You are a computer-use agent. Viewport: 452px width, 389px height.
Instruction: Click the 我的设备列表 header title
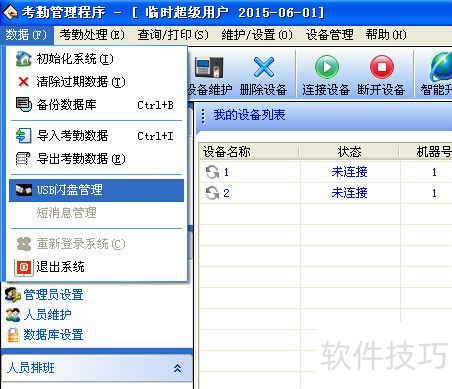click(x=249, y=115)
